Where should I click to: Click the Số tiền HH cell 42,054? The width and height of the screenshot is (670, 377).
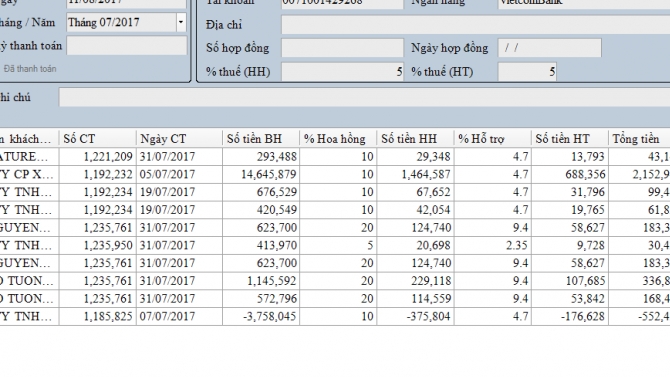[415, 210]
